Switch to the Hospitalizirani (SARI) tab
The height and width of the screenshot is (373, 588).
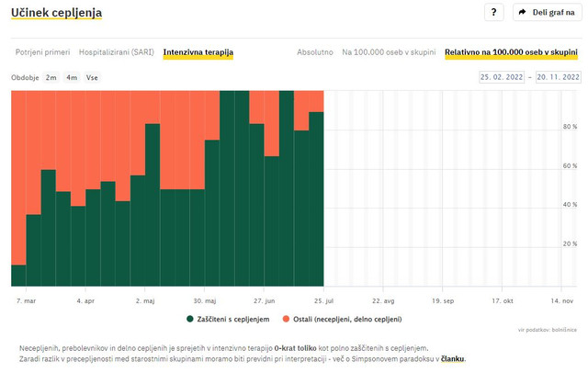117,52
